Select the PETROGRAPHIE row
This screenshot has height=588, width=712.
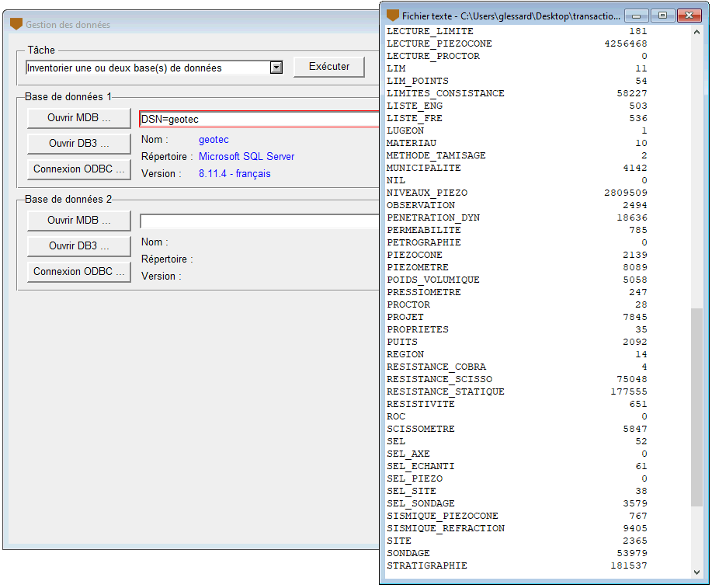(517, 242)
